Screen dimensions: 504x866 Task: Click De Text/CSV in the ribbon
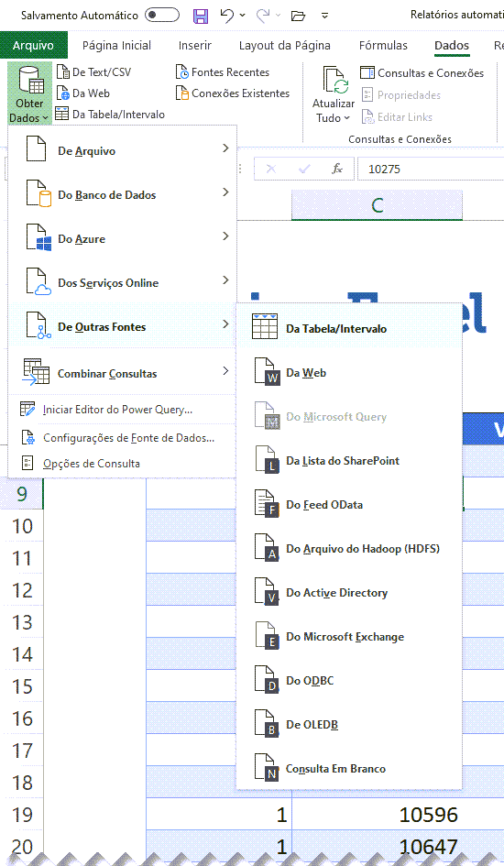click(x=93, y=71)
